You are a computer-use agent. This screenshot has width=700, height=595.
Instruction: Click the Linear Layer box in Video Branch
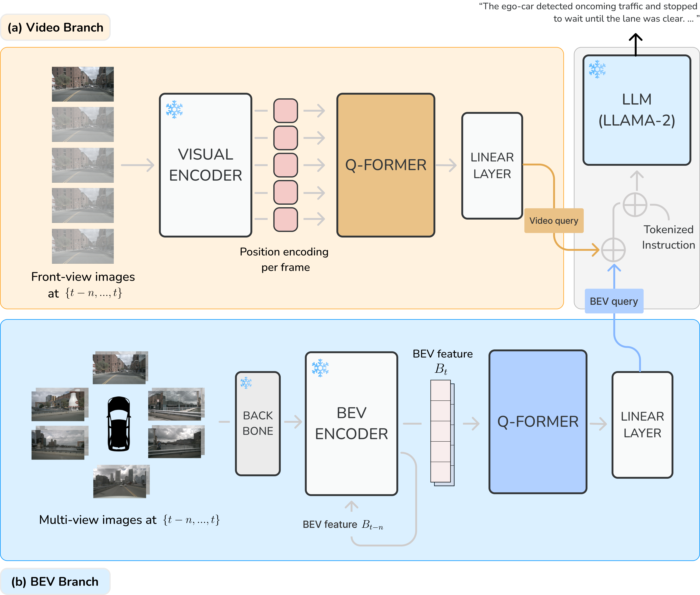492,166
